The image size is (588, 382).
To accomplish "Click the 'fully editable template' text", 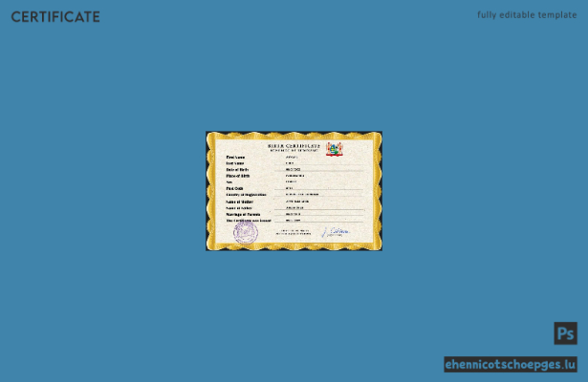I will 527,15.
